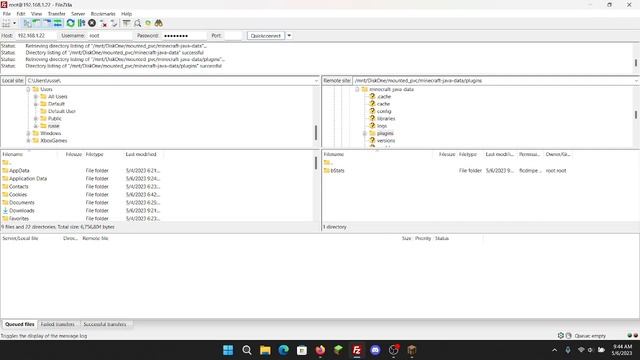Open Discord from the taskbar

click(375, 350)
